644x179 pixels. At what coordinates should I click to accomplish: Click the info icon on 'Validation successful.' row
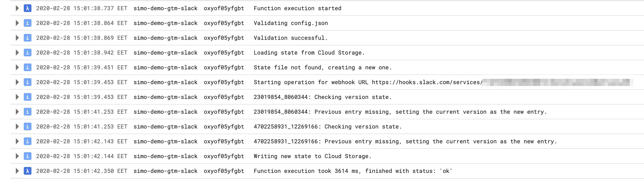(28, 38)
